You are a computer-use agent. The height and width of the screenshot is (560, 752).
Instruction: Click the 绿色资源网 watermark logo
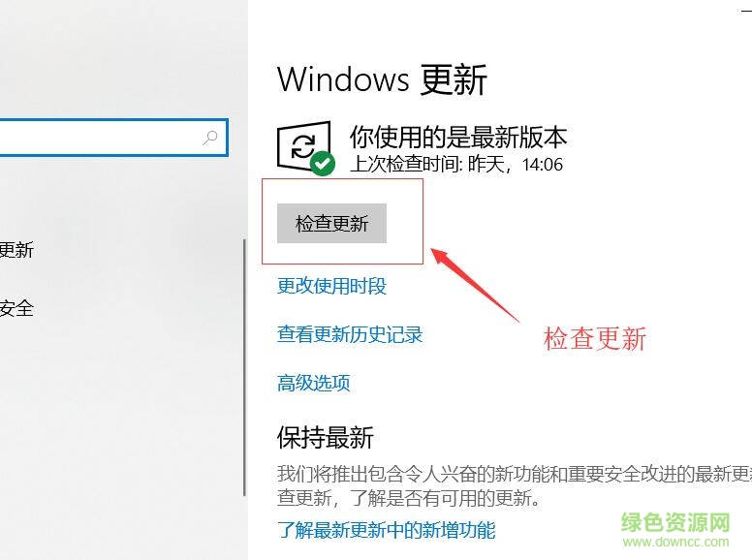click(x=675, y=522)
